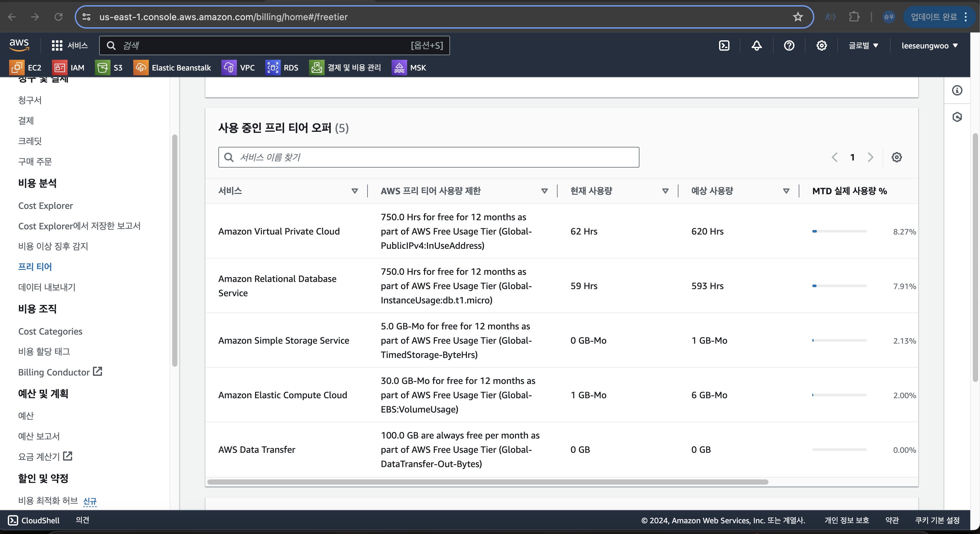Expand the 글로벌 region dropdown

coord(863,46)
